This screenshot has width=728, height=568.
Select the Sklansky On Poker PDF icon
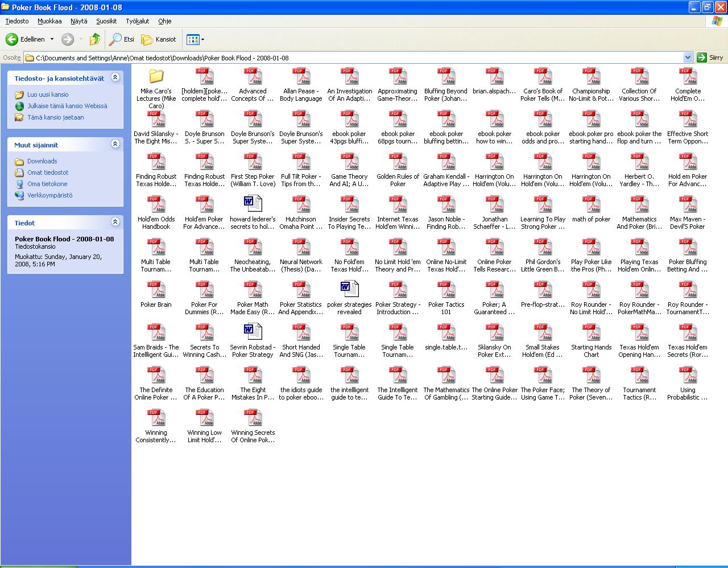(x=494, y=332)
